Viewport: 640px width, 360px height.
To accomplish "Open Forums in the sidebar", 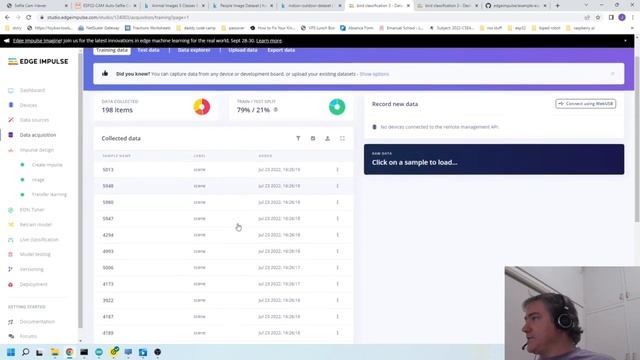I will pyautogui.click(x=28, y=336).
